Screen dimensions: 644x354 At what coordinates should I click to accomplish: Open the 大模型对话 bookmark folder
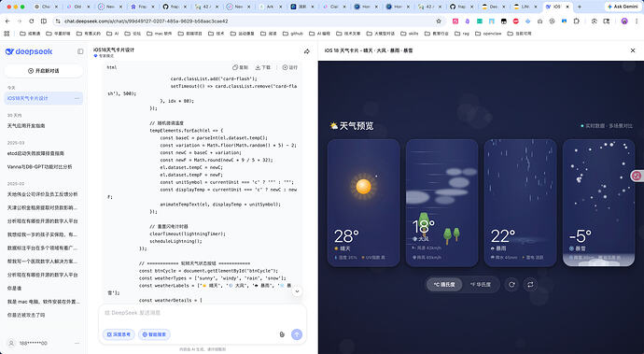(x=380, y=34)
